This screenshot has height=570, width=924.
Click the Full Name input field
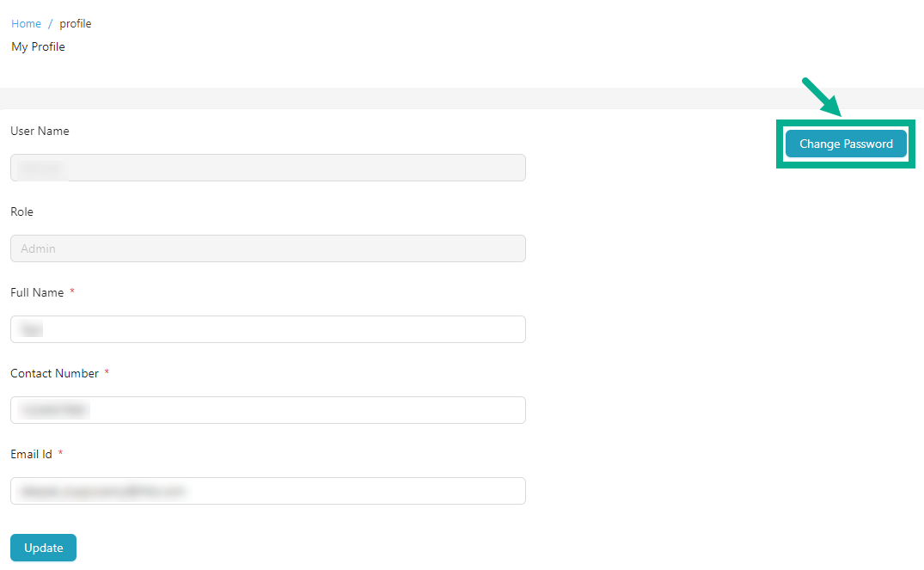pyautogui.click(x=267, y=329)
